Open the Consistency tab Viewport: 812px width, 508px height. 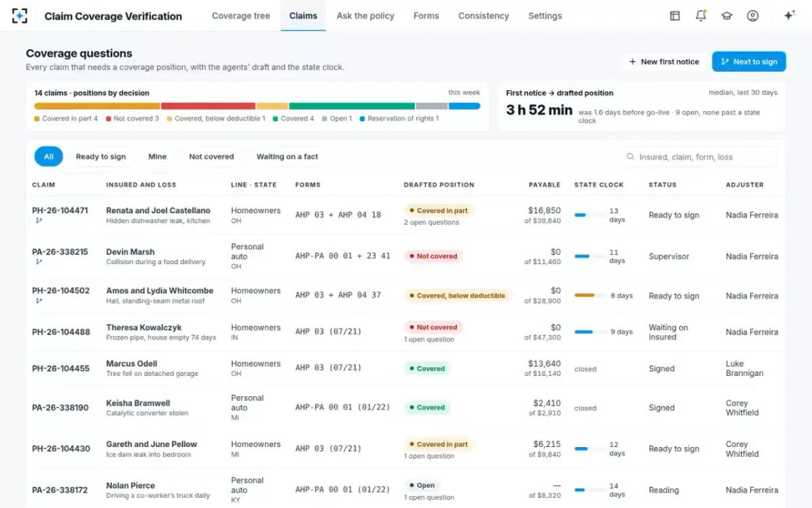click(484, 16)
